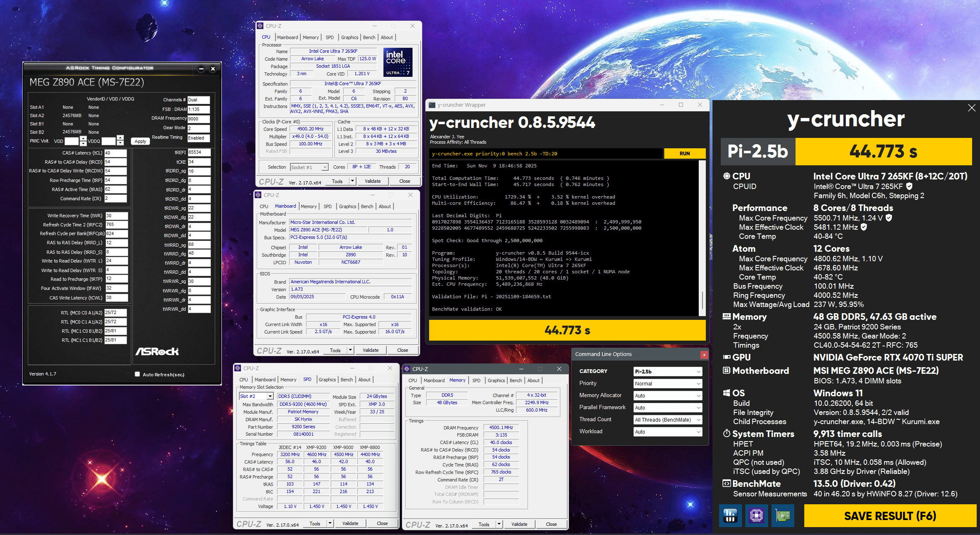Expand the Thread Count dropdown
Viewport: 980px width, 535px height.
(x=668, y=420)
